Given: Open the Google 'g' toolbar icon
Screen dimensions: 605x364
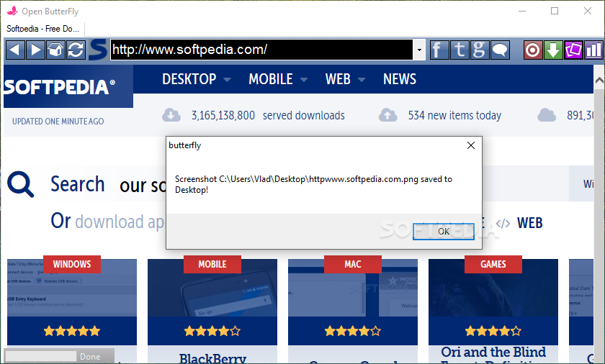Looking at the screenshot, I should pos(479,50).
